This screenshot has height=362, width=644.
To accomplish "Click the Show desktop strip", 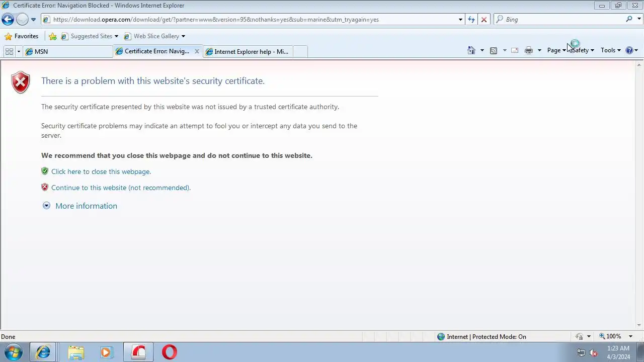I will pyautogui.click(x=640, y=352).
